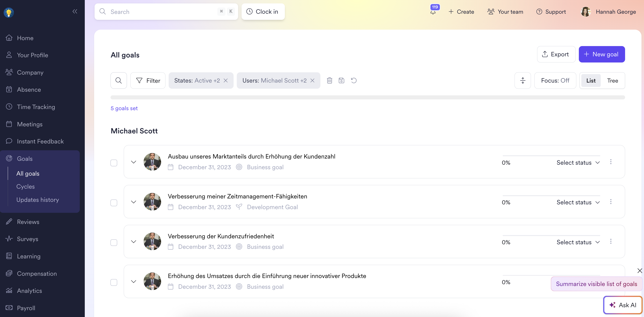Click the trash icon to delete filters

click(330, 81)
